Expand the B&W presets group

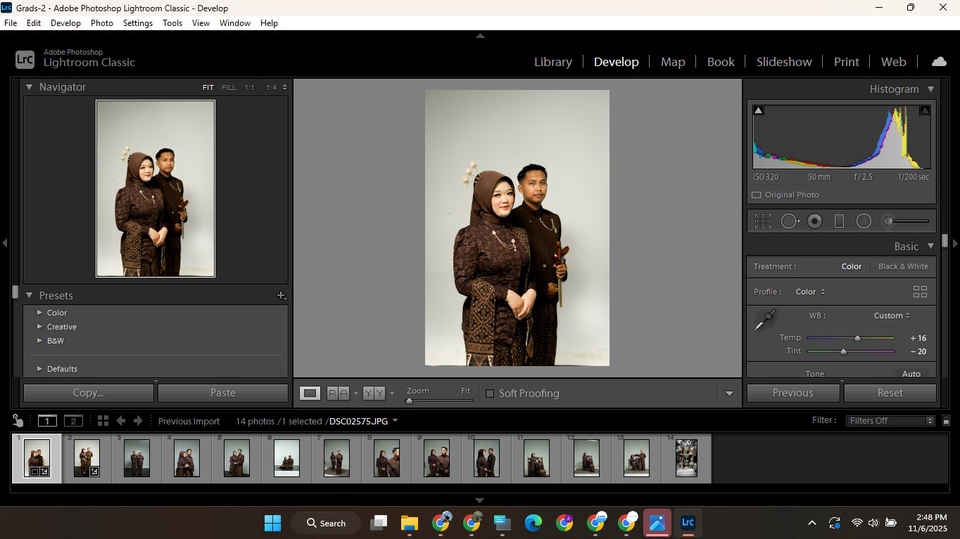39,341
